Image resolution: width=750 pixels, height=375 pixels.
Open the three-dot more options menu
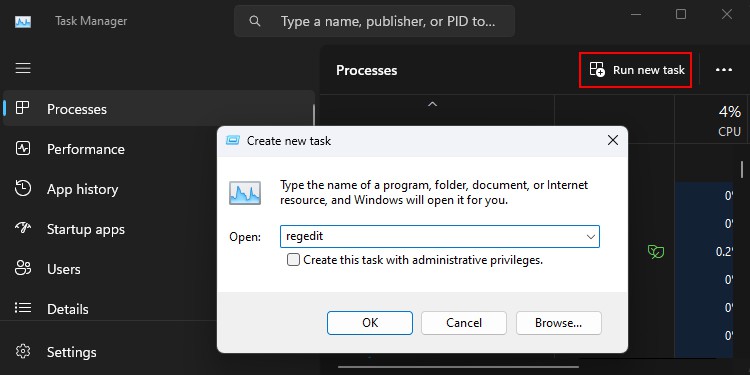[x=724, y=70]
